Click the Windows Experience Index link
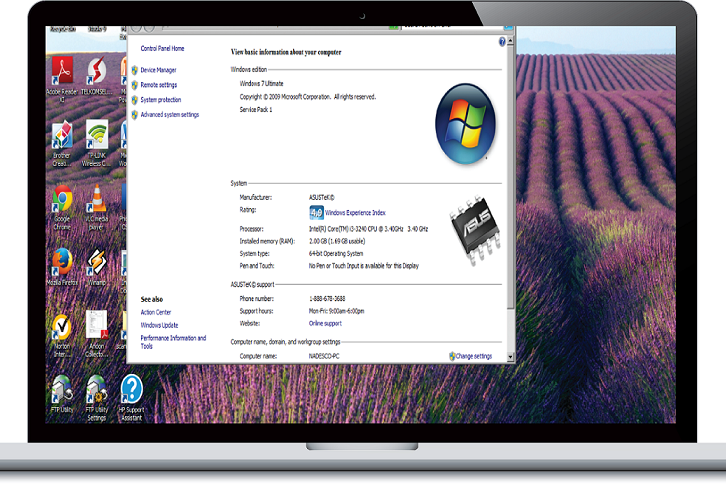The height and width of the screenshot is (484, 726). (x=358, y=212)
